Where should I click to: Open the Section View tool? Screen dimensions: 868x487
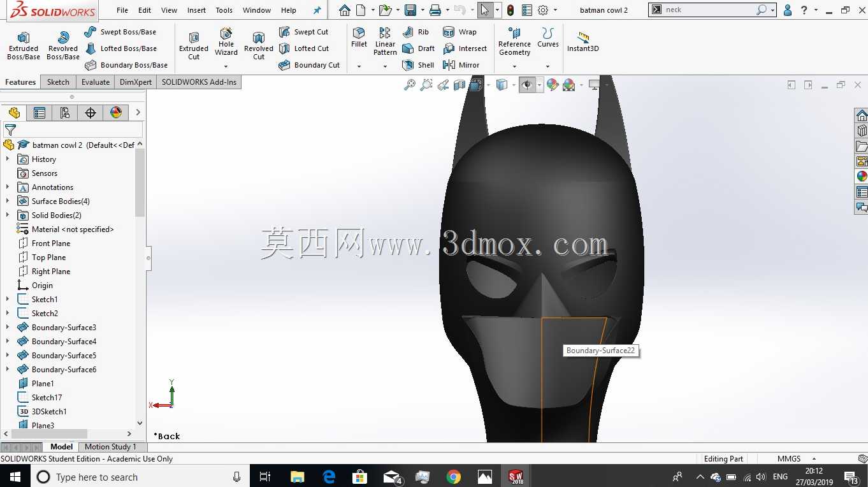pyautogui.click(x=459, y=85)
